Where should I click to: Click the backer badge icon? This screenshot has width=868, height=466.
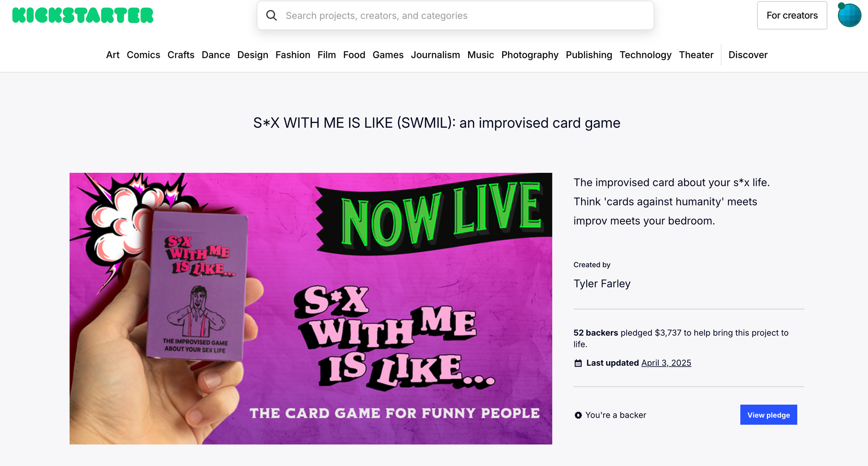coord(578,415)
